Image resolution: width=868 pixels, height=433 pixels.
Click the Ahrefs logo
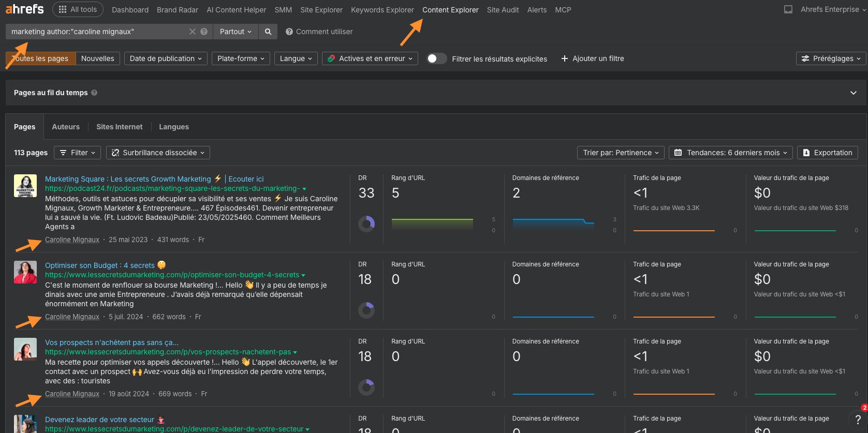(24, 9)
